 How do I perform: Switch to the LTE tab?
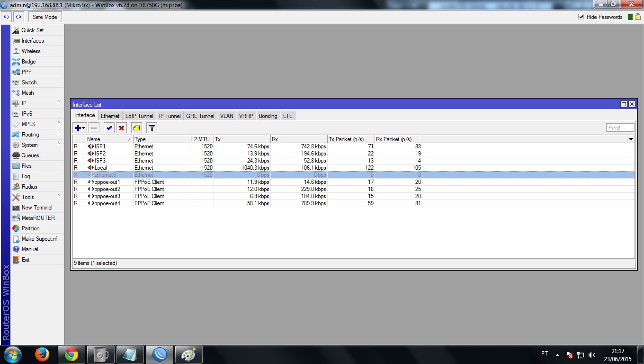pyautogui.click(x=288, y=116)
